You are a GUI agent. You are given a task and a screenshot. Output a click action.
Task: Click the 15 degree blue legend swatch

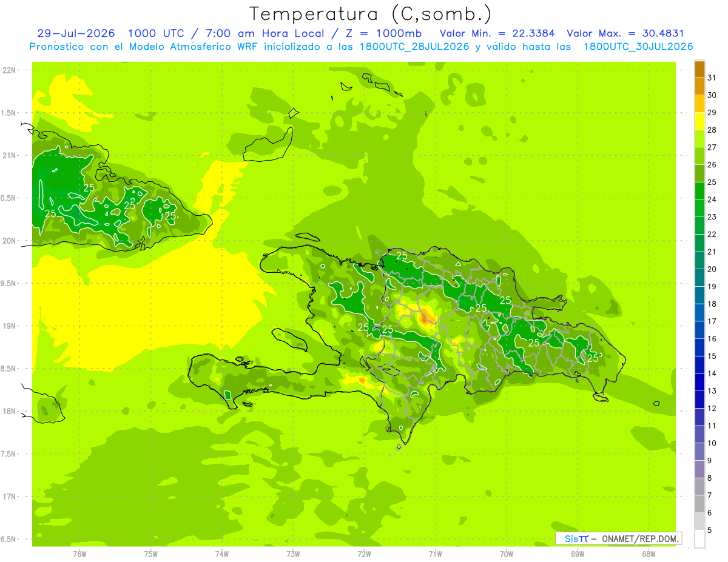click(699, 347)
